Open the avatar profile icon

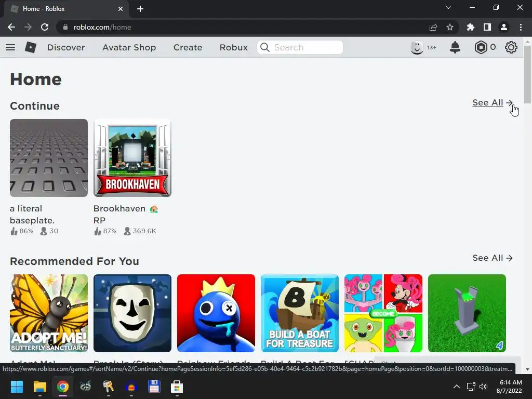pyautogui.click(x=417, y=47)
